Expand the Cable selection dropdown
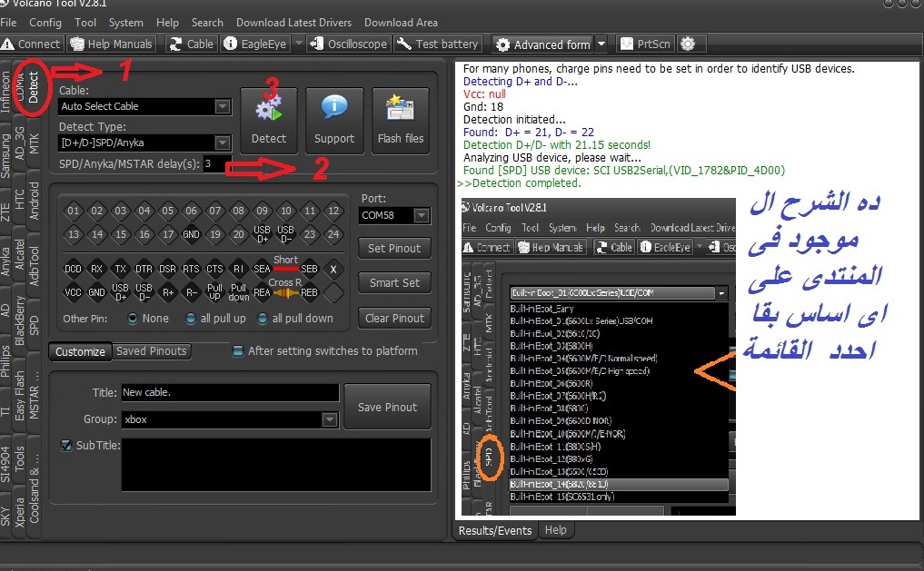The width and height of the screenshot is (924, 571). (223, 106)
